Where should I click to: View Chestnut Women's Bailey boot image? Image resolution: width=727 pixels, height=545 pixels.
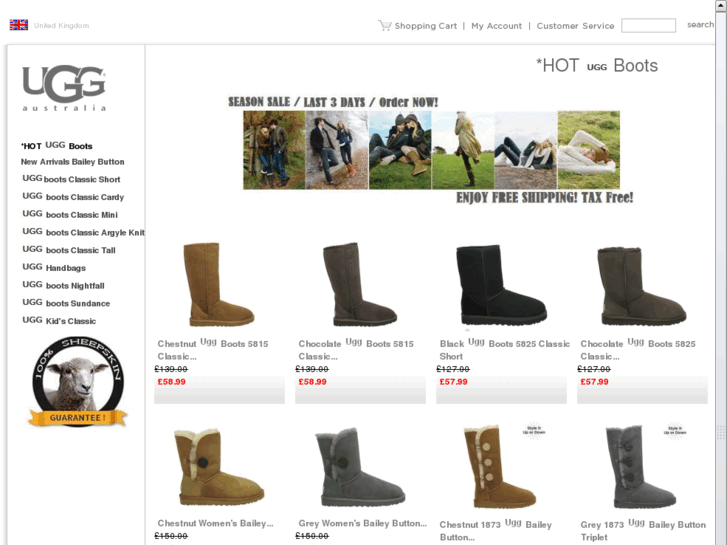(x=219, y=467)
